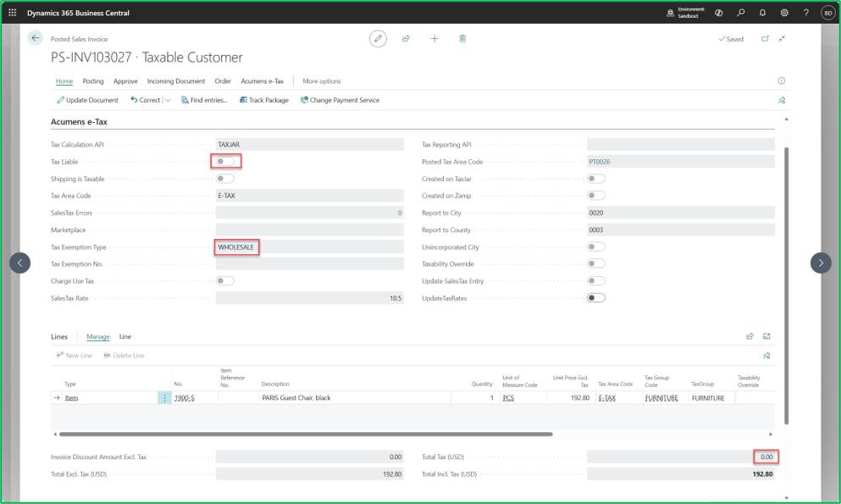Open the row options menu for the Item line
The height and width of the screenshot is (504, 841).
pos(164,398)
